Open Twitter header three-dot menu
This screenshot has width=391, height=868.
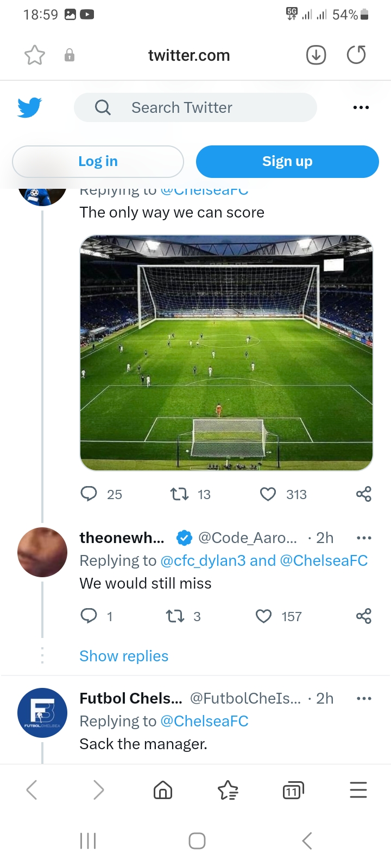pos(361,107)
